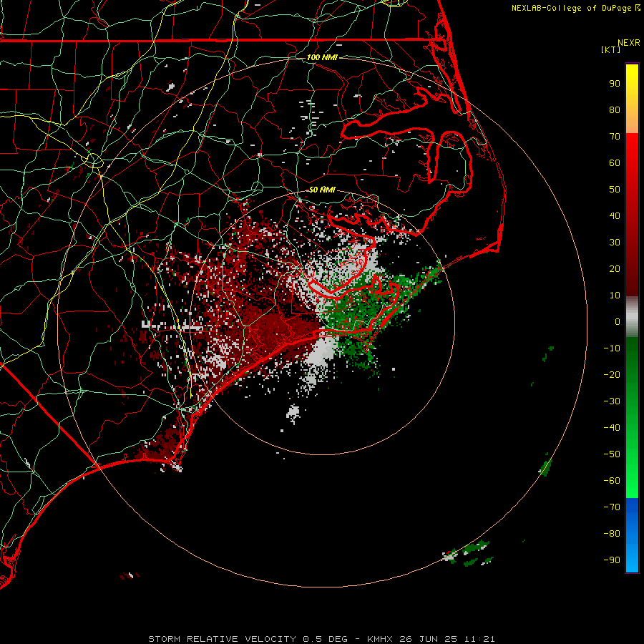
Task: Select the gray zero-velocity segment of color bar
Action: point(632,317)
